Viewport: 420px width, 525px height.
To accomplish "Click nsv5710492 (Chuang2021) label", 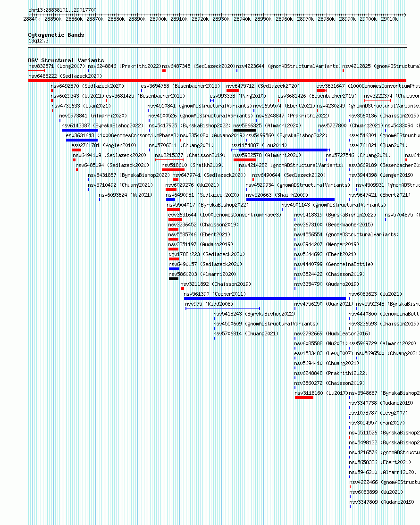I will (x=120, y=185).
